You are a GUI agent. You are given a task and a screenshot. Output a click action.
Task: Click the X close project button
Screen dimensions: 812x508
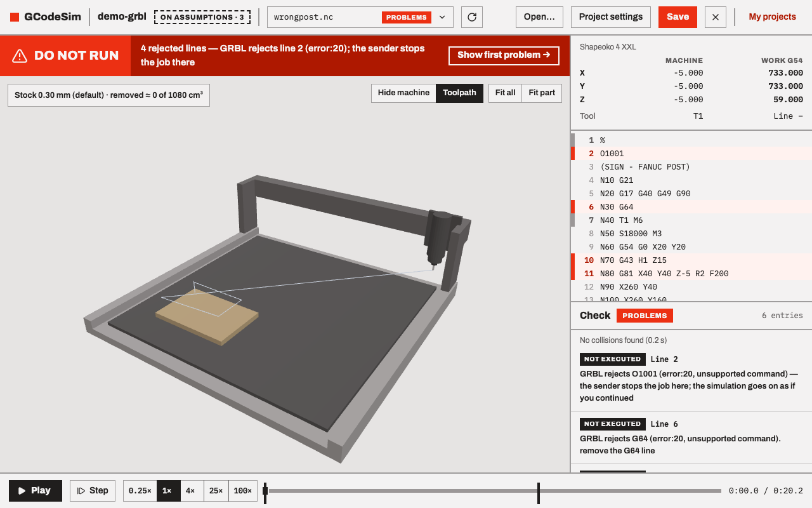pos(715,17)
